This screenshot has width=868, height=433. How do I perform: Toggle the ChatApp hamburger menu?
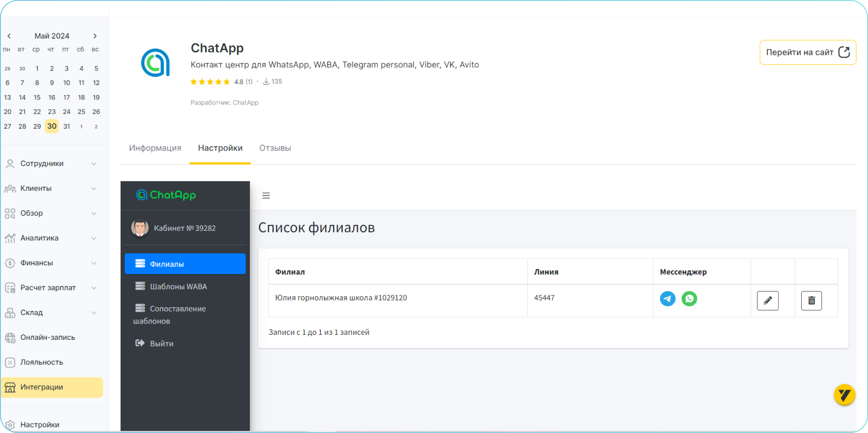coord(266,196)
